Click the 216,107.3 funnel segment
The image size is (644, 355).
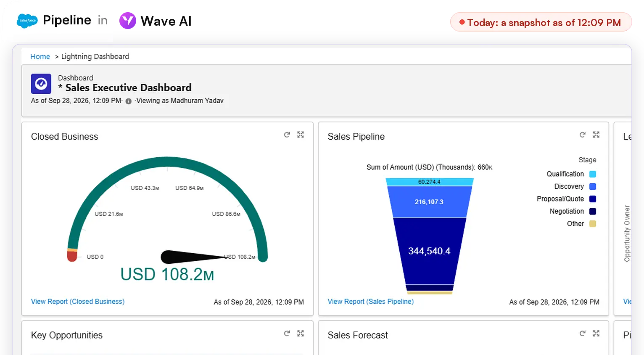point(430,202)
